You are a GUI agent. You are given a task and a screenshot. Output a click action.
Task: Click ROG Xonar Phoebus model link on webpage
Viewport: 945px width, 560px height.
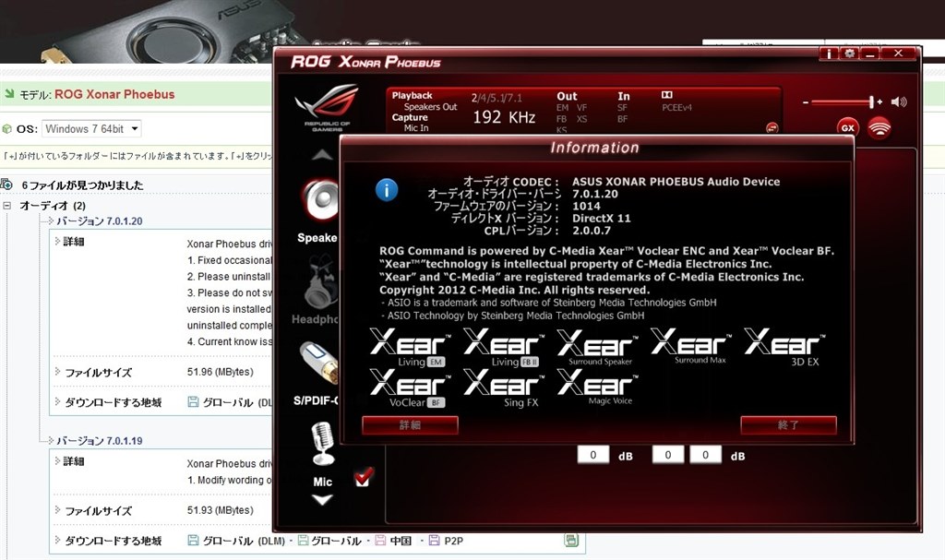point(114,94)
